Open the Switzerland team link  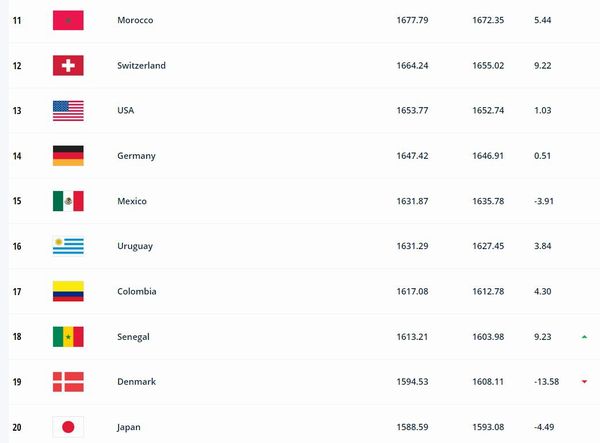click(141, 65)
